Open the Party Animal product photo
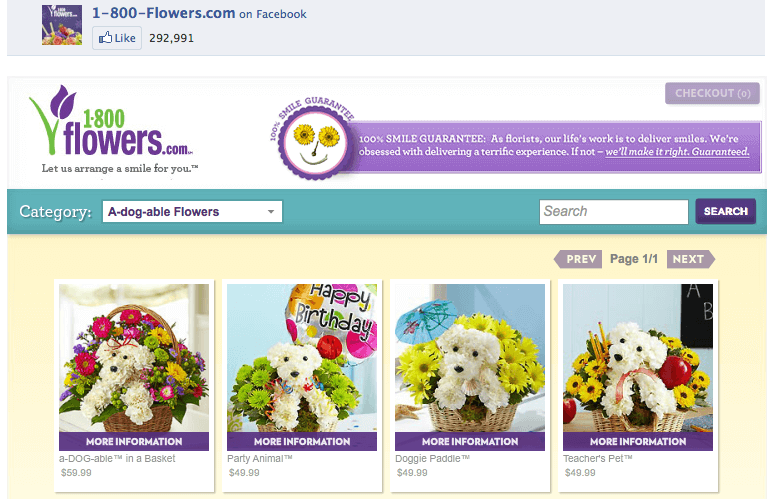Viewport: 776px width, 499px height. 302,358
